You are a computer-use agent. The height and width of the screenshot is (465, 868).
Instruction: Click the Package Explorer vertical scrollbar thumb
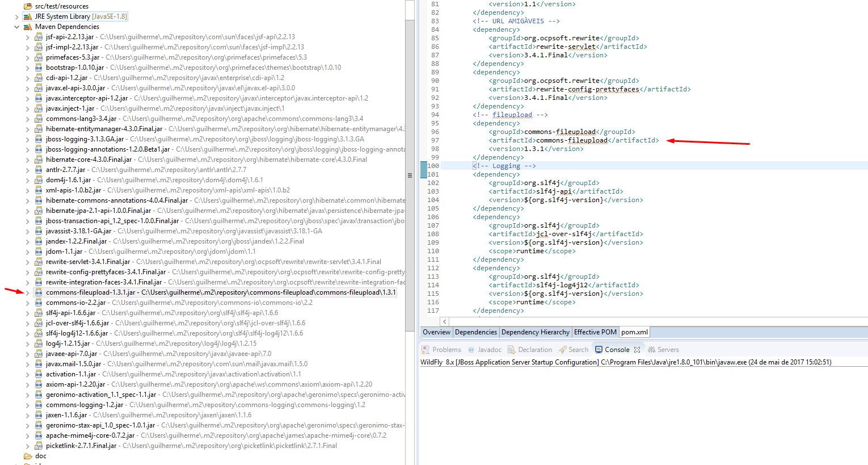pos(410,175)
